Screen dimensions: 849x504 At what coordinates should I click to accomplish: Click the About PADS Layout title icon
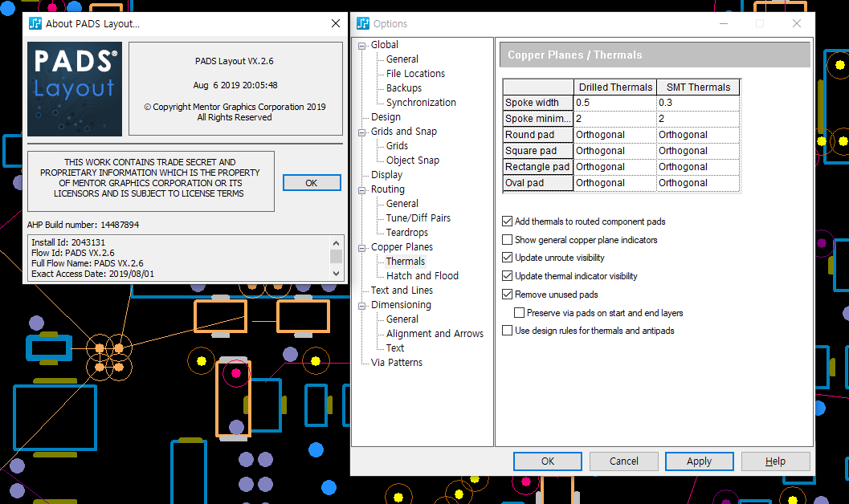[35, 23]
